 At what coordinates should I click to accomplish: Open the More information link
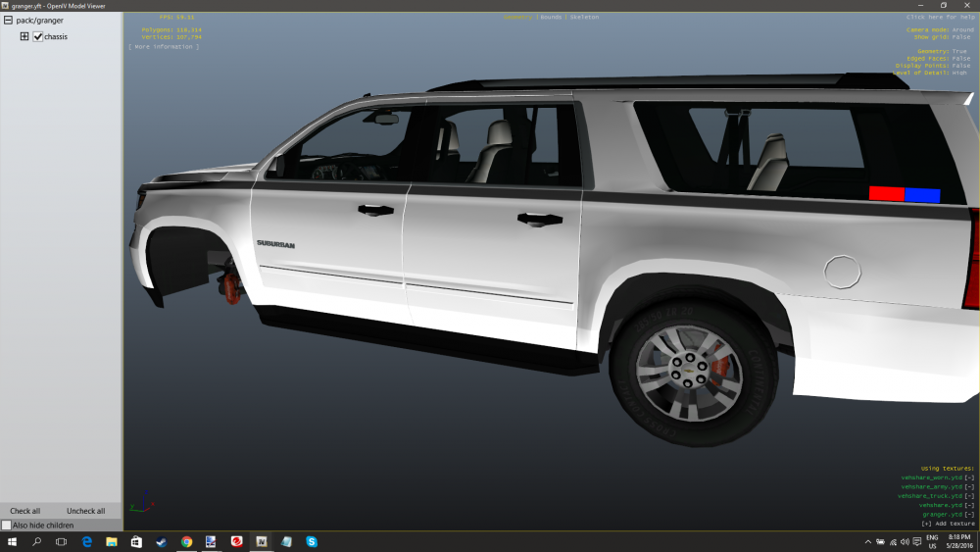click(x=164, y=47)
